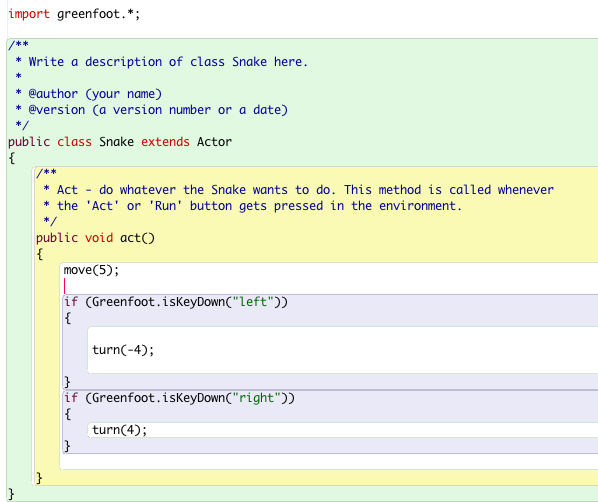This screenshot has height=502, width=598.
Task: Click the blank line with the text cursor below move(5)
Action: (x=330, y=286)
